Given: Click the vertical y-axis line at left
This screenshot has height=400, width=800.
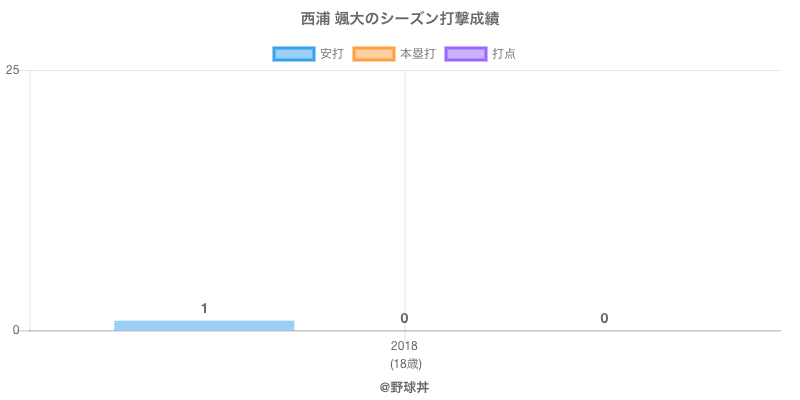Looking at the screenshot, I should [30, 200].
